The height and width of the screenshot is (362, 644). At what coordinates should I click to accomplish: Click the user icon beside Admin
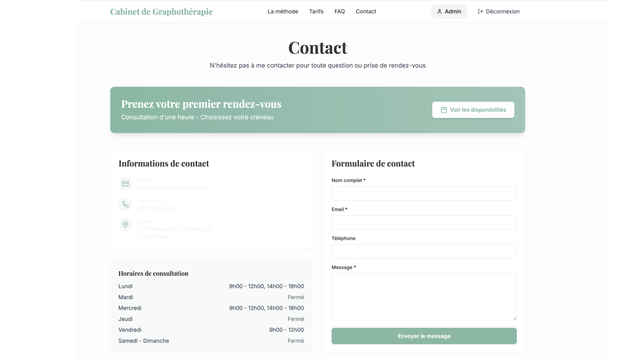(440, 12)
